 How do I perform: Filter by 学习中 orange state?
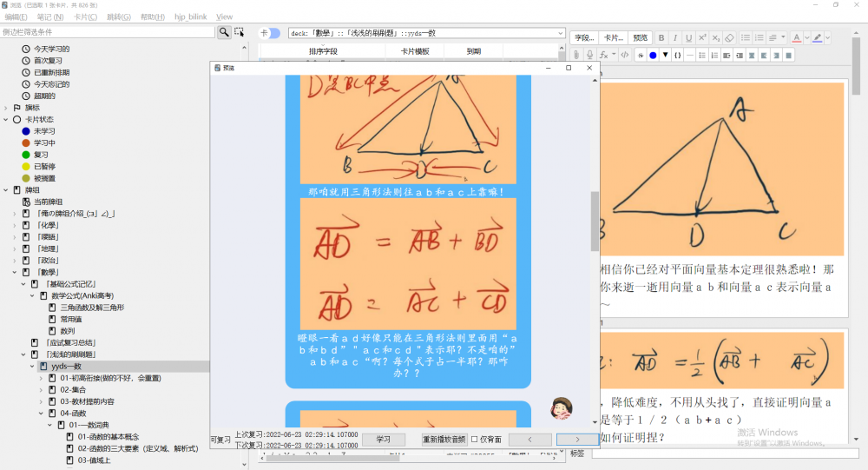[x=43, y=143]
